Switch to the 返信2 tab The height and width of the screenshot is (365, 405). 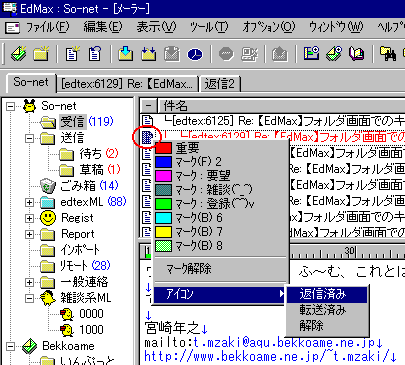[x=220, y=84]
